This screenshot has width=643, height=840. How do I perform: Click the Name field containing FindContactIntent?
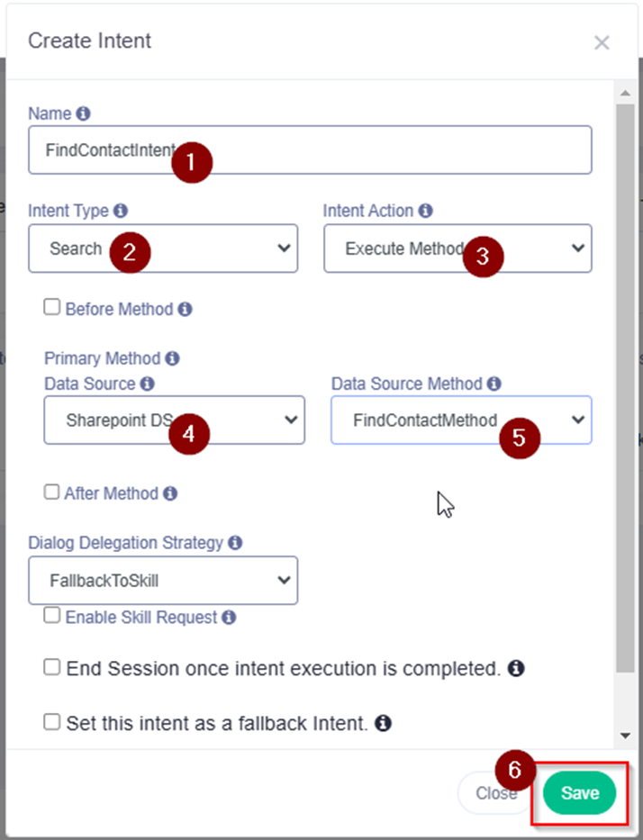(310, 150)
